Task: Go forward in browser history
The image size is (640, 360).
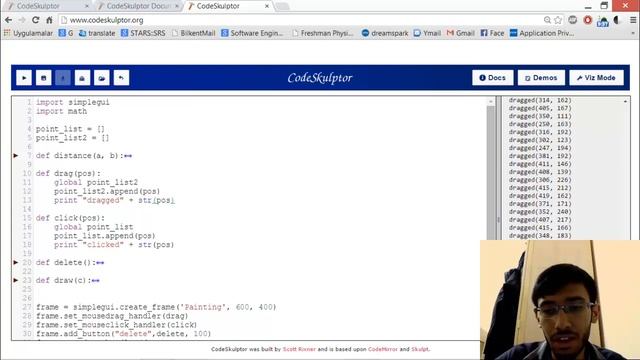Action: 22,20
